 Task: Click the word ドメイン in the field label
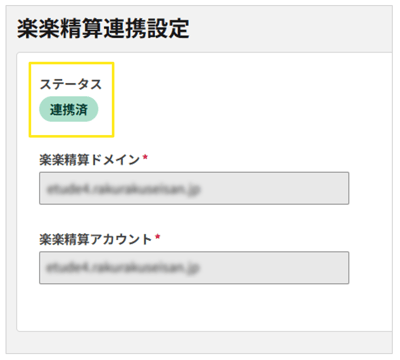pyautogui.click(x=115, y=160)
